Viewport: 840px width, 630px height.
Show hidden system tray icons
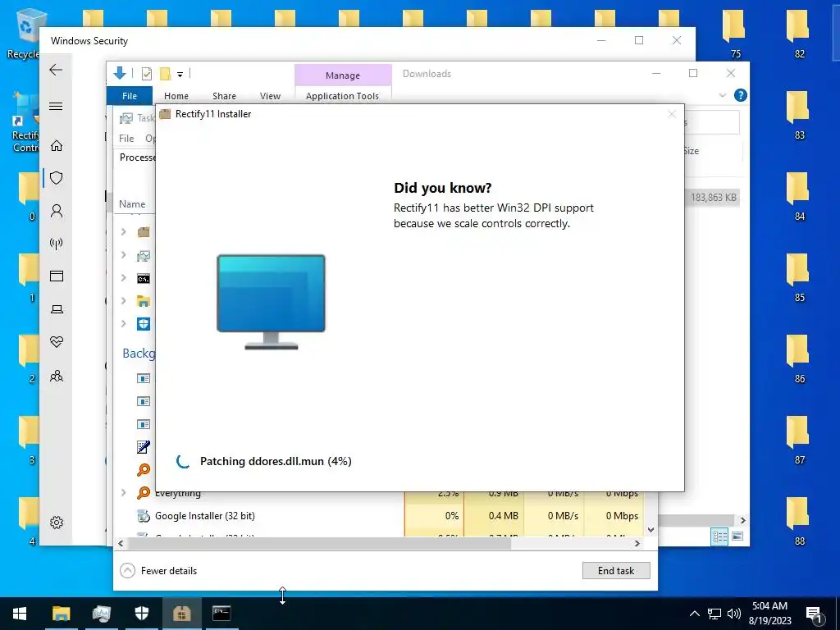[x=694, y=614]
